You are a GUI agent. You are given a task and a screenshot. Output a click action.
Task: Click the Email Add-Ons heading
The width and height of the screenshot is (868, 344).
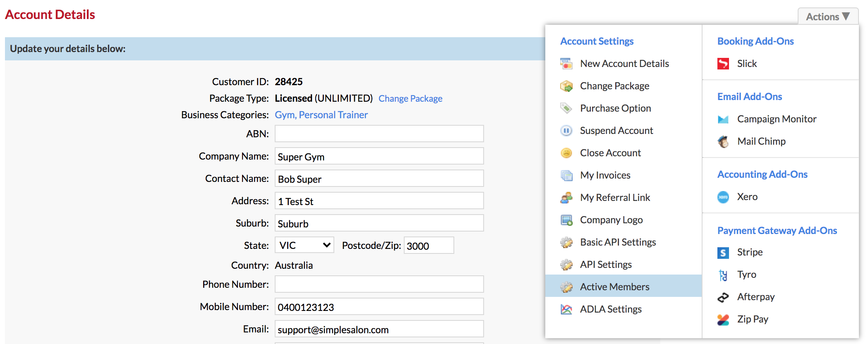click(750, 97)
